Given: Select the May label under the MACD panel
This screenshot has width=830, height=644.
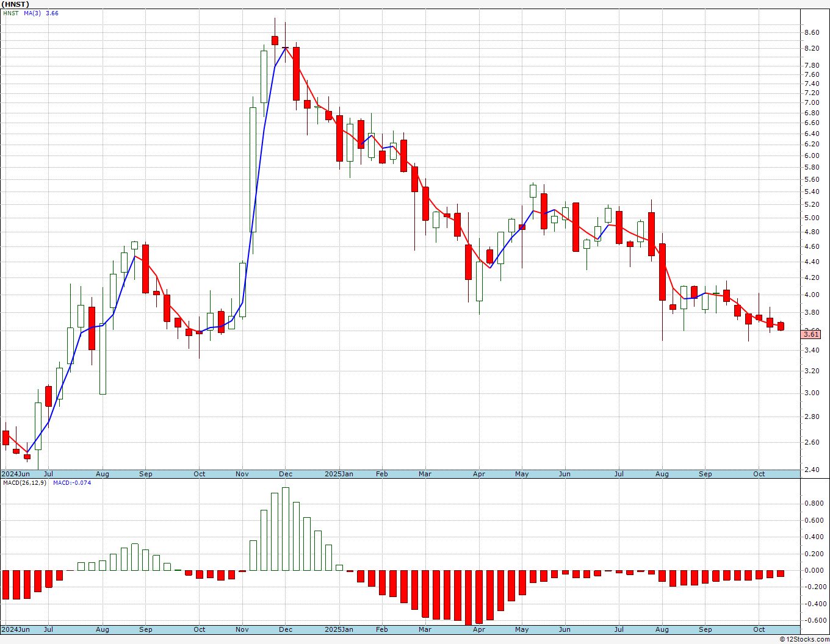Looking at the screenshot, I should 522,629.
